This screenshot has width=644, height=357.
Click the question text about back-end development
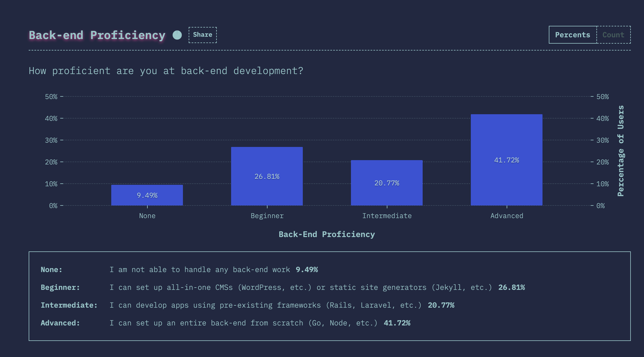[166, 71]
